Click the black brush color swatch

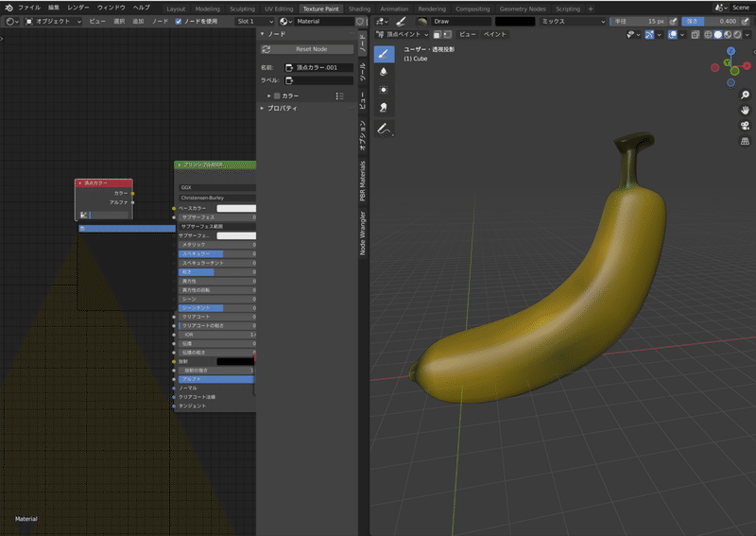tap(515, 21)
